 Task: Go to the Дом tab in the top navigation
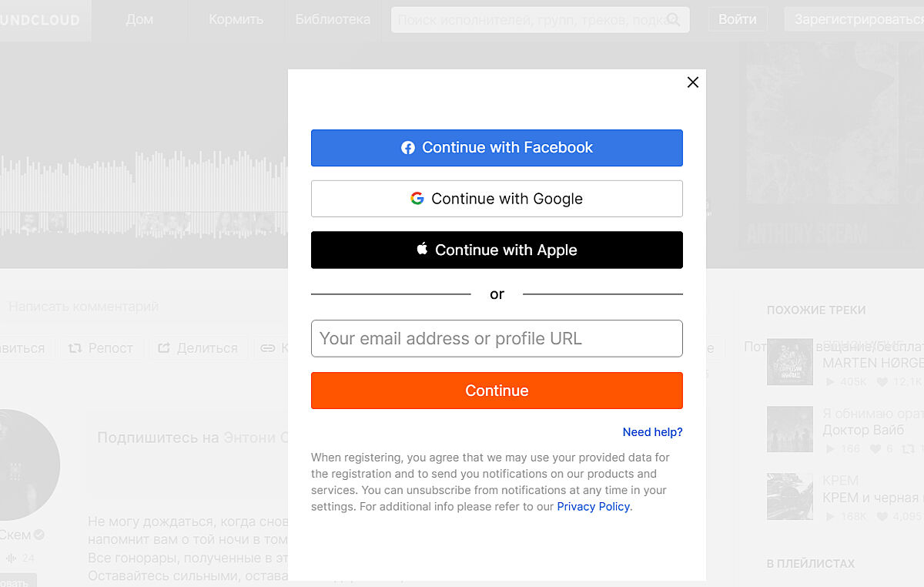click(x=139, y=20)
